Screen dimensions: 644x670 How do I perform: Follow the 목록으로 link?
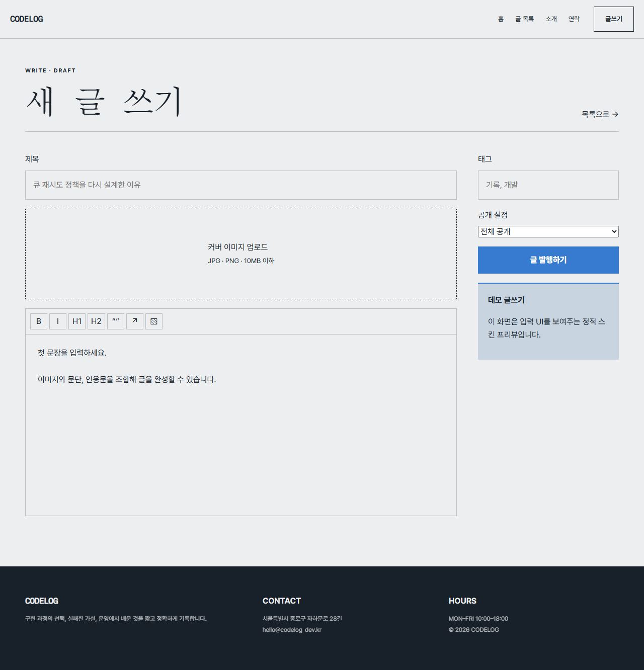(600, 114)
